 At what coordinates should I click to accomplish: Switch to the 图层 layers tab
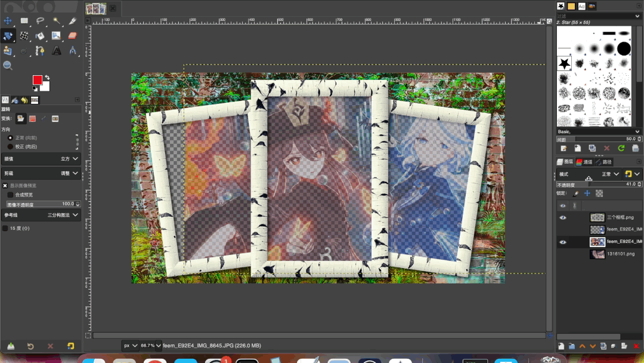pos(565,162)
